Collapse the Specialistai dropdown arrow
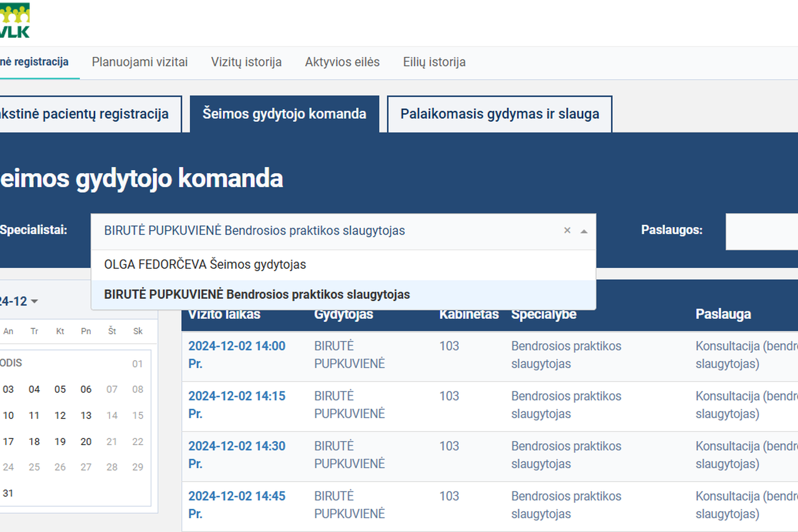The width and height of the screenshot is (798, 532). (x=584, y=231)
